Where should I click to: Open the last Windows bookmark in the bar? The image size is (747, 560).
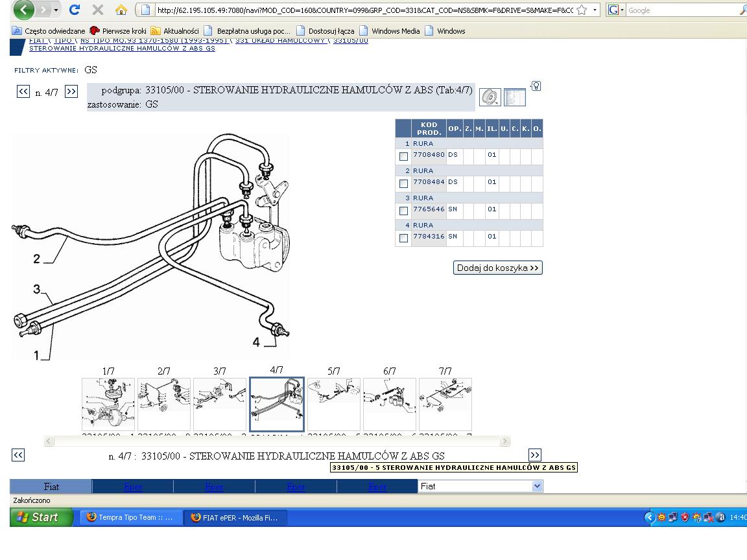pyautogui.click(x=445, y=31)
